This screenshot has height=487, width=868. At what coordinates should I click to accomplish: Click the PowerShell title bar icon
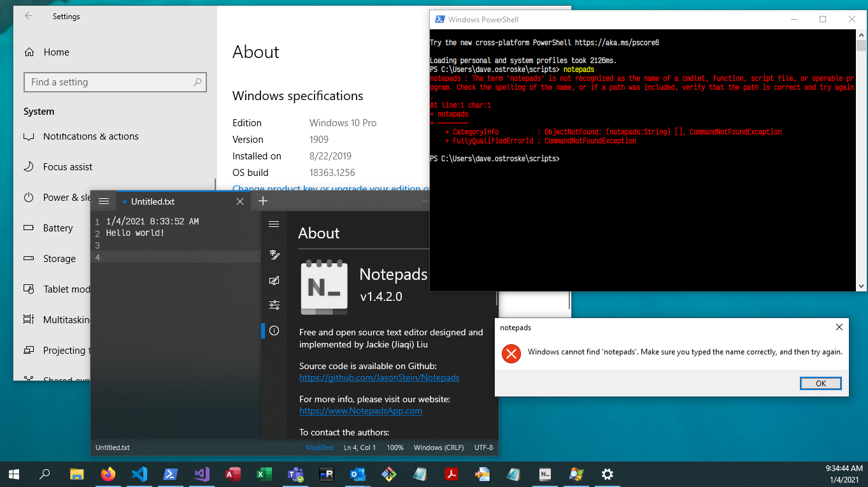click(439, 19)
